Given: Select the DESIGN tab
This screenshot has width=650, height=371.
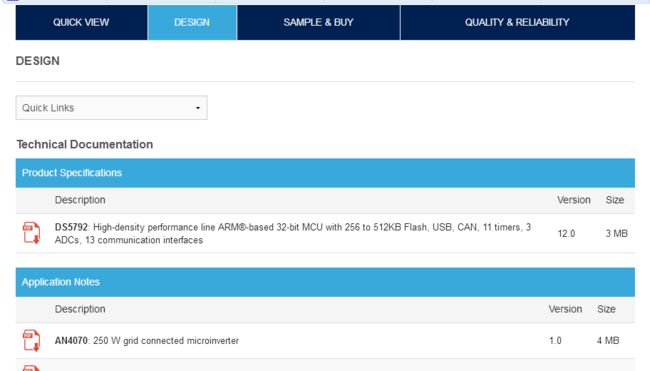Looking at the screenshot, I should 192,22.
